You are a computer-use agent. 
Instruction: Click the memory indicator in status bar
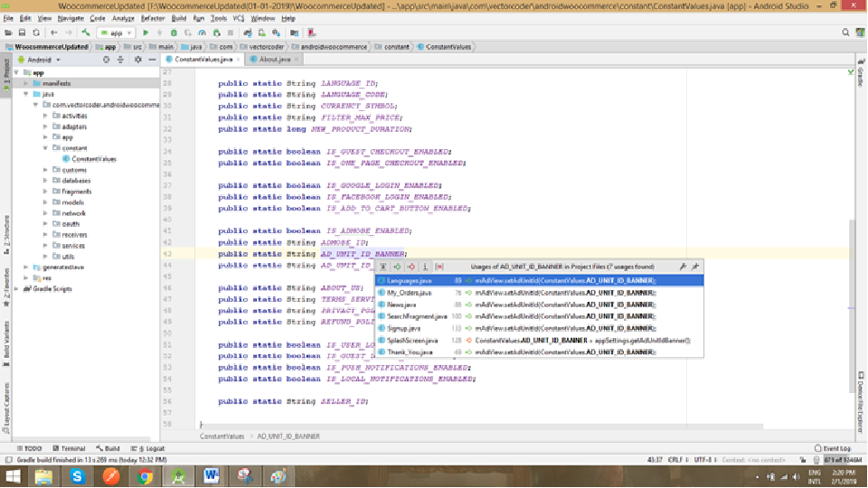843,460
